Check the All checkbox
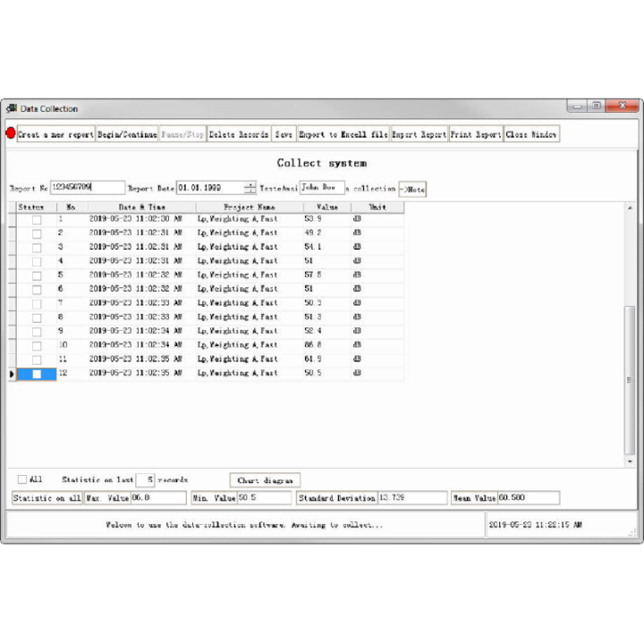 [x=22, y=479]
